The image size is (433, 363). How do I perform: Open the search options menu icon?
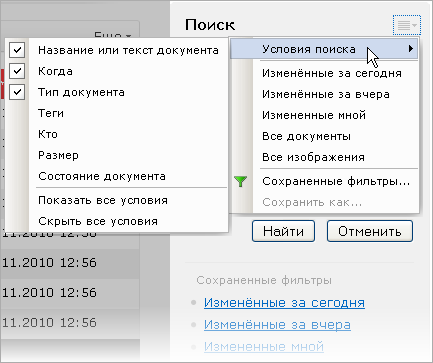407,25
